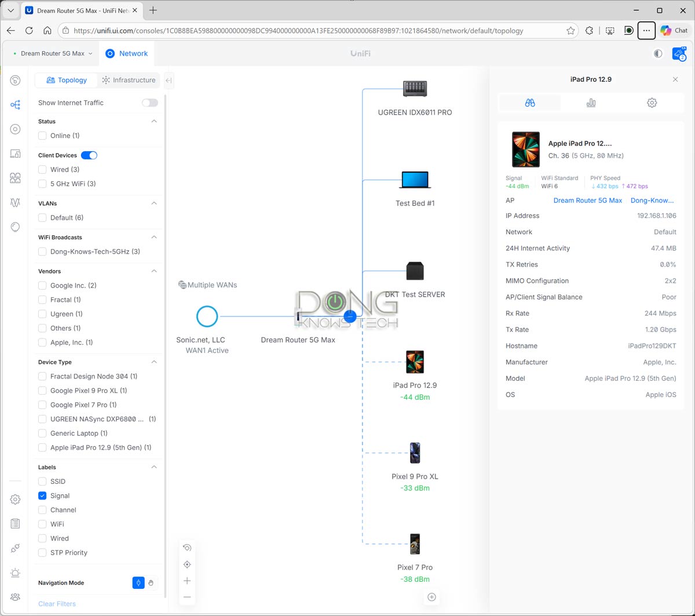Select the hand pan navigation mode

pyautogui.click(x=151, y=583)
